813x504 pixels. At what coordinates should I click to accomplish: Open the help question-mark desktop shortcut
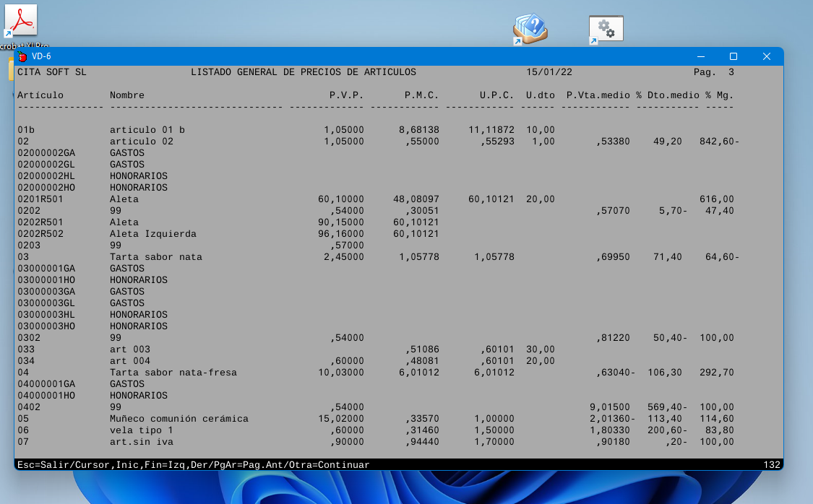pos(530,29)
